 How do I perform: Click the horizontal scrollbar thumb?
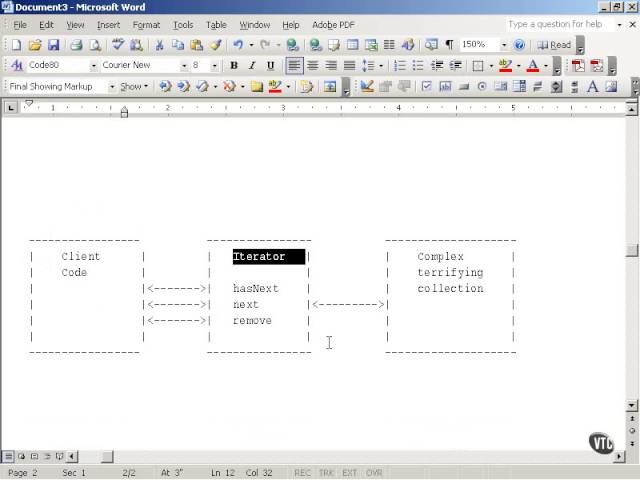pyautogui.click(x=107, y=456)
